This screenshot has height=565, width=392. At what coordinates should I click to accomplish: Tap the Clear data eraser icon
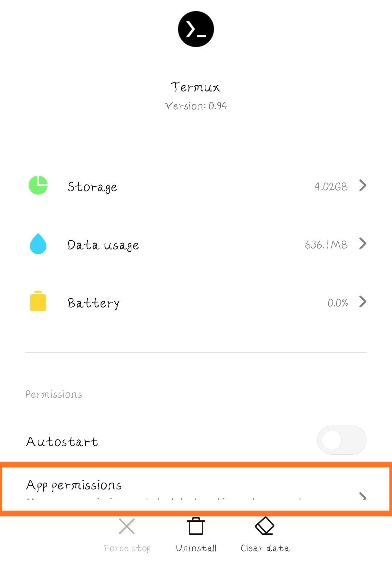click(265, 526)
